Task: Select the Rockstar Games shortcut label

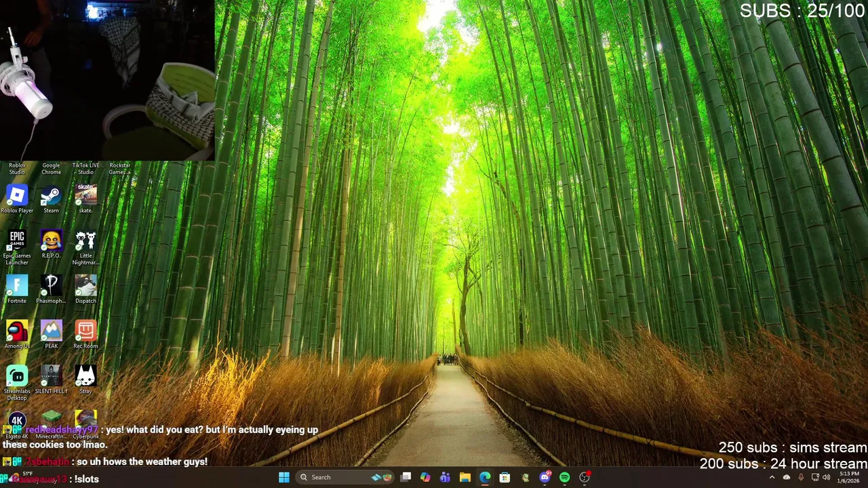Action: click(x=120, y=169)
